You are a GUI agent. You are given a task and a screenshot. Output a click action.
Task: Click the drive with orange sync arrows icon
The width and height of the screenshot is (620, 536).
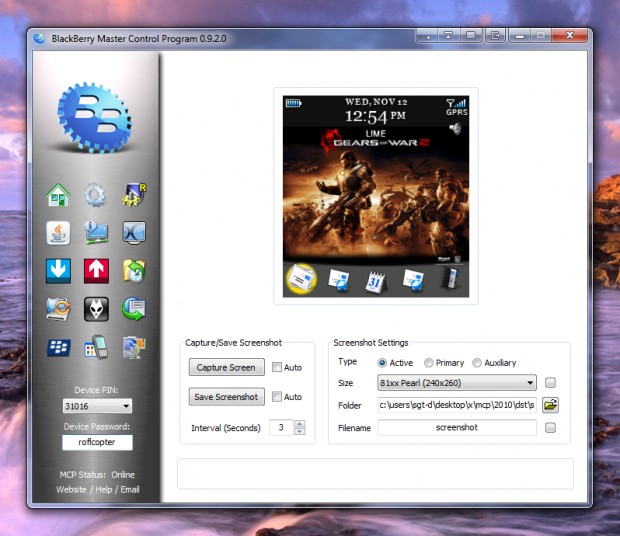point(59,309)
